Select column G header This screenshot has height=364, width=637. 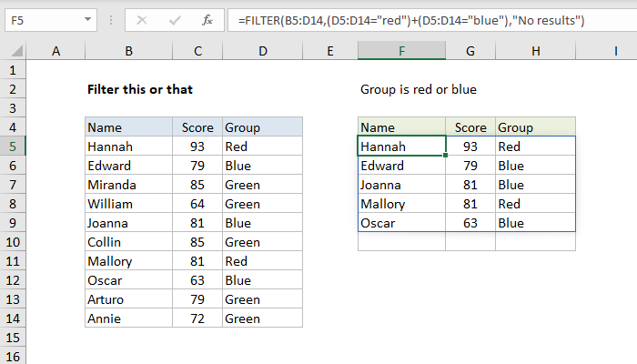[x=470, y=51]
